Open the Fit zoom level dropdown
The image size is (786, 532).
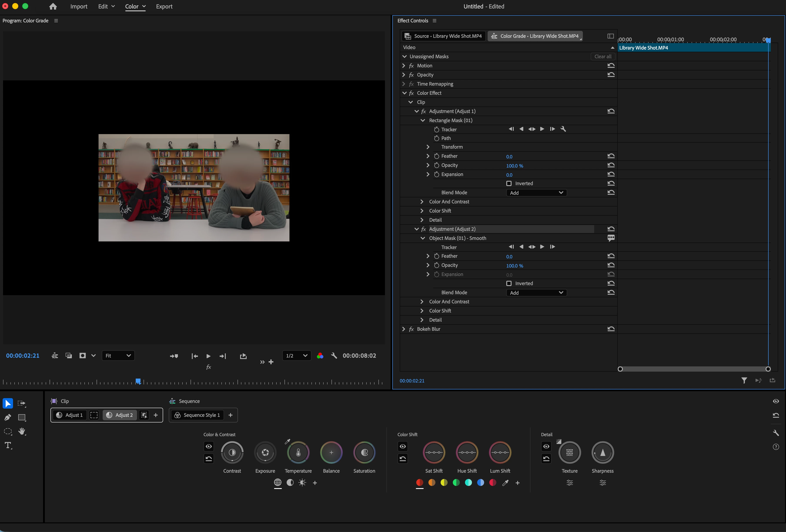click(118, 356)
